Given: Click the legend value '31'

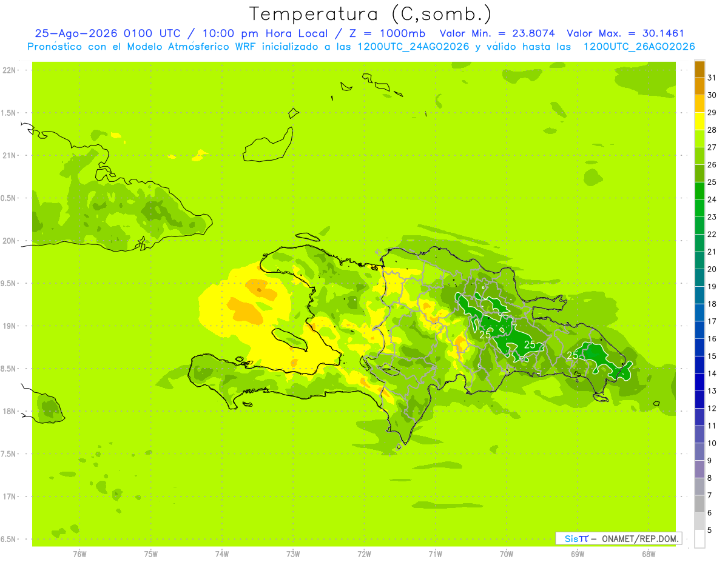Looking at the screenshot, I should point(712,78).
